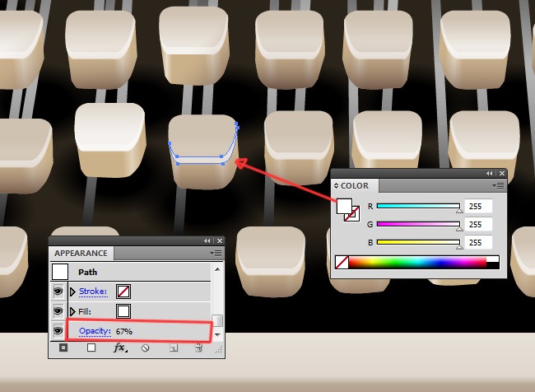Click Add New Fill icon

pyautogui.click(x=91, y=348)
